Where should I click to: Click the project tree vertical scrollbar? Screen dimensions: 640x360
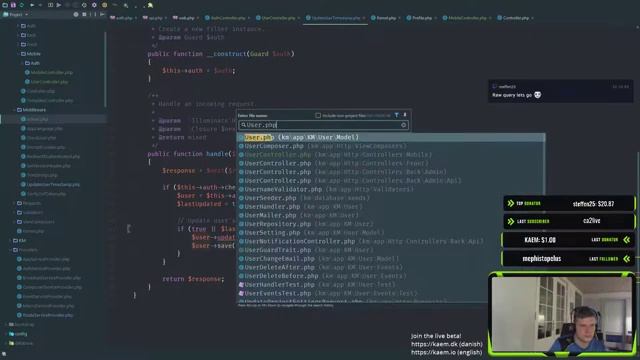click(x=105, y=69)
